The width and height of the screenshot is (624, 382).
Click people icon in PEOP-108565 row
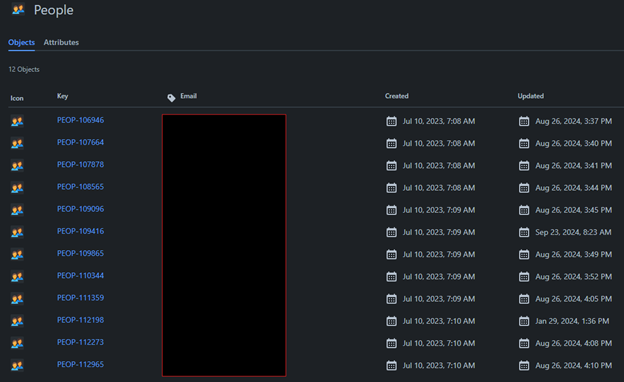[17, 188]
